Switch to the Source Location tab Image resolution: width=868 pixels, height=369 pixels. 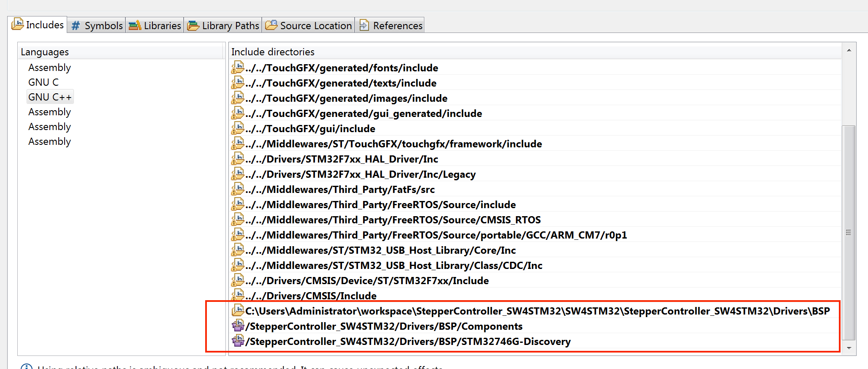(x=309, y=26)
